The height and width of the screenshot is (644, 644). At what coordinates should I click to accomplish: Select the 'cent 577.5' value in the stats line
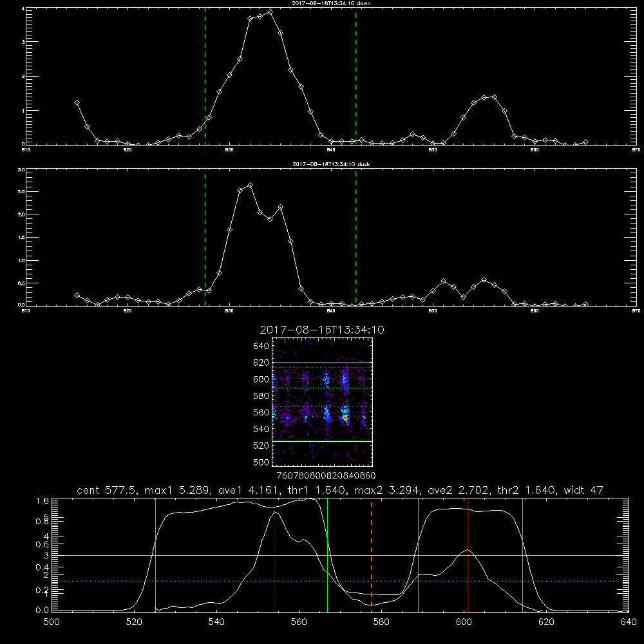point(107,490)
